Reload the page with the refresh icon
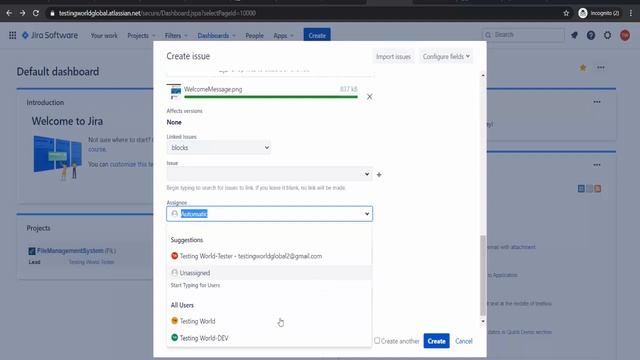640x360 pixels. tap(36, 13)
